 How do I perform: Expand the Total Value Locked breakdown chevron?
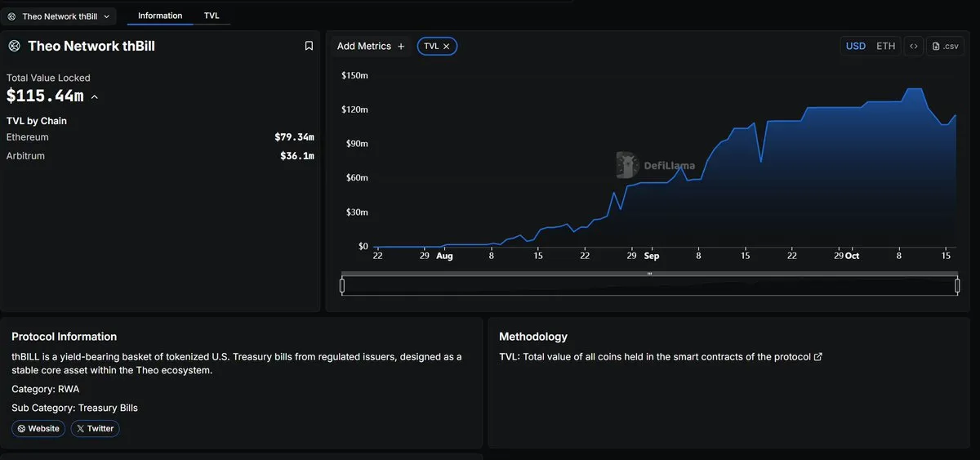(x=95, y=97)
